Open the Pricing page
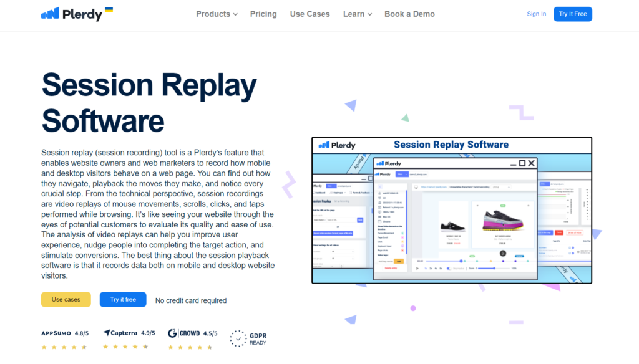 coord(263,14)
